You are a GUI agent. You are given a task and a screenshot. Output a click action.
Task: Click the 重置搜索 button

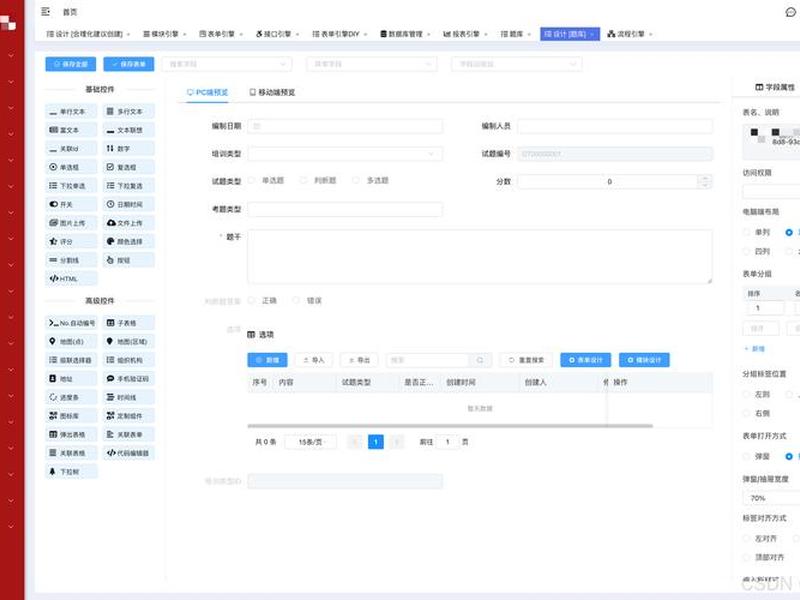(527, 360)
